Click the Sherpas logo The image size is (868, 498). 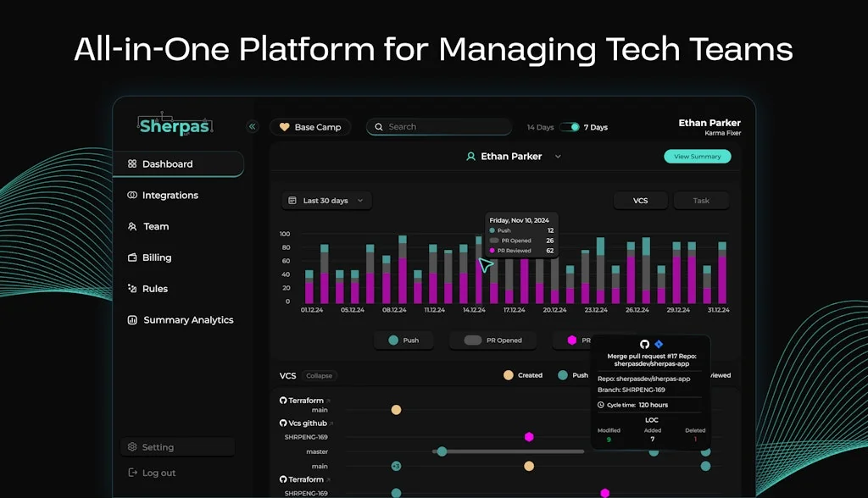tap(175, 125)
